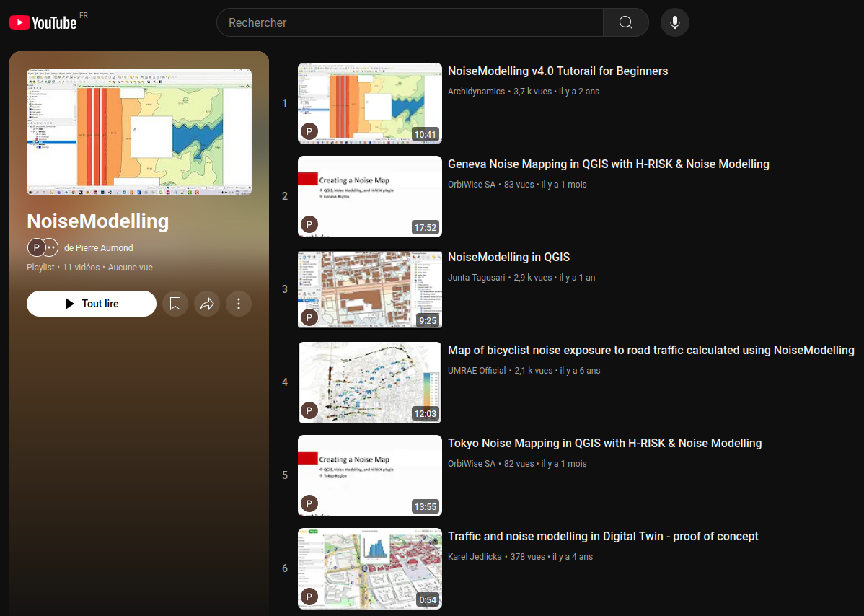Click the P avatar badge on Tokyo thumbnail
This screenshot has width=864, height=616.
tap(309, 503)
